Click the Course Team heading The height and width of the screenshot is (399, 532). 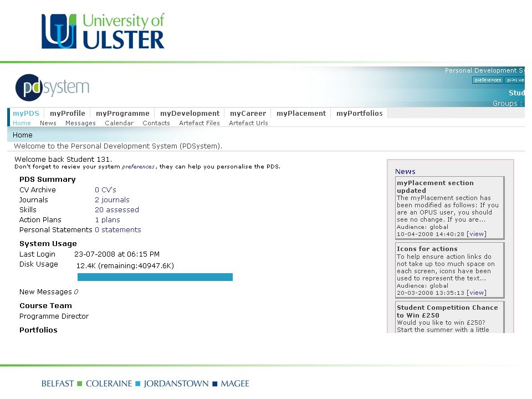click(x=45, y=306)
